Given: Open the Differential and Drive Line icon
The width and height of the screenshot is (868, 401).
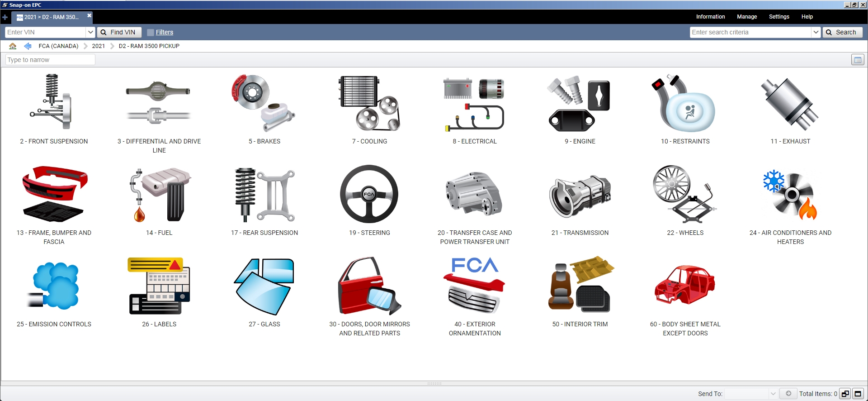Looking at the screenshot, I should pyautogui.click(x=159, y=103).
